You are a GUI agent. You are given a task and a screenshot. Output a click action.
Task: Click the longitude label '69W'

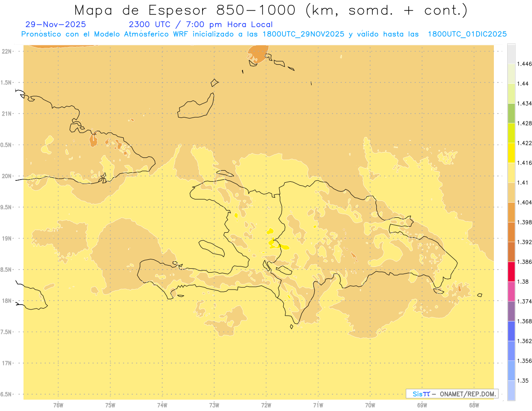[422, 405]
